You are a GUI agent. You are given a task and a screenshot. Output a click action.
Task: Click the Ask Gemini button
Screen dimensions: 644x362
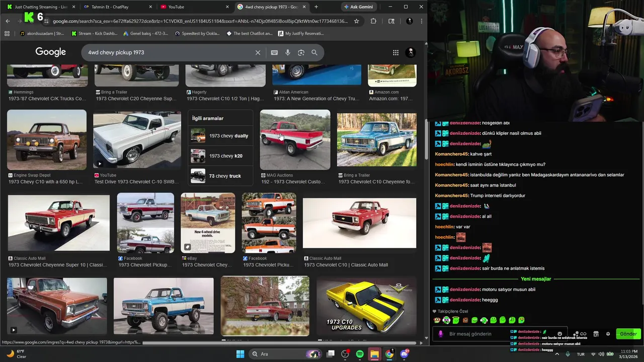pos(359,7)
